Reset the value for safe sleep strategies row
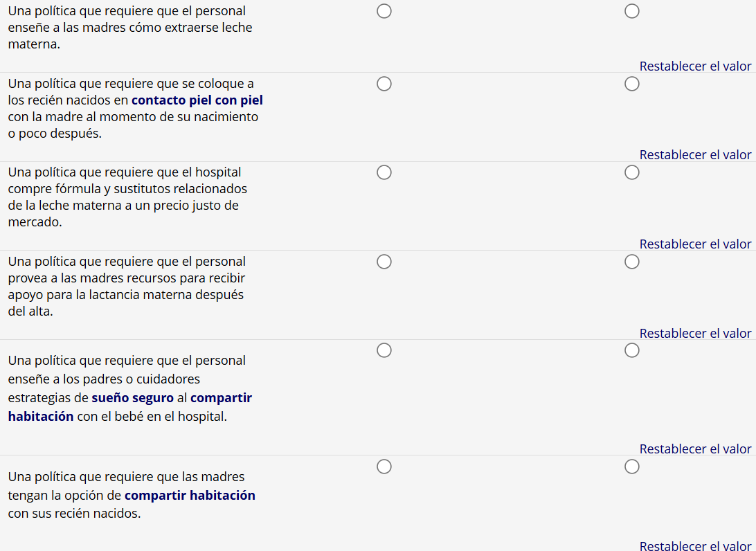 695,449
